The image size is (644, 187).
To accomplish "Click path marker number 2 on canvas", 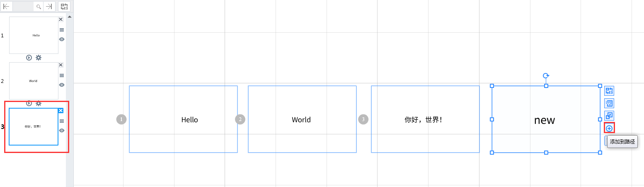I will (240, 119).
